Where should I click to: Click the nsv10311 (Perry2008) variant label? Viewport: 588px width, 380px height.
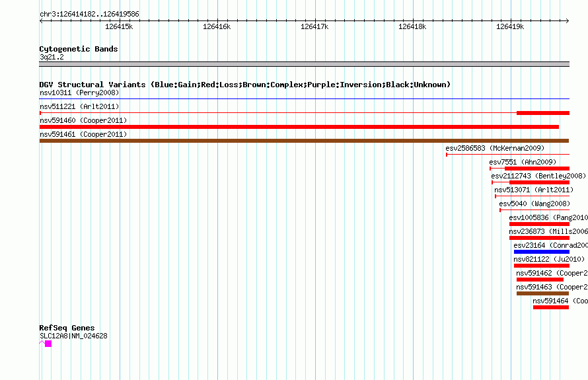tap(79, 93)
